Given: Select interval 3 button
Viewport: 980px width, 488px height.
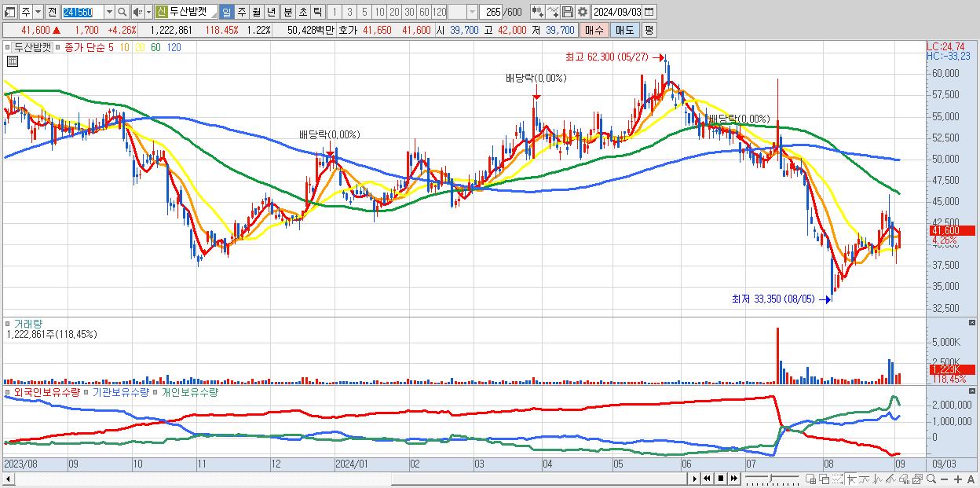Looking at the screenshot, I should (x=349, y=13).
